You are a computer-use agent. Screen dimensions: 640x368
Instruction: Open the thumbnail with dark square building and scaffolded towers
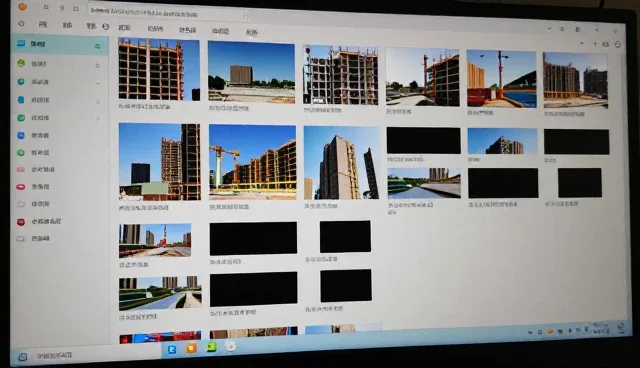(x=160, y=162)
